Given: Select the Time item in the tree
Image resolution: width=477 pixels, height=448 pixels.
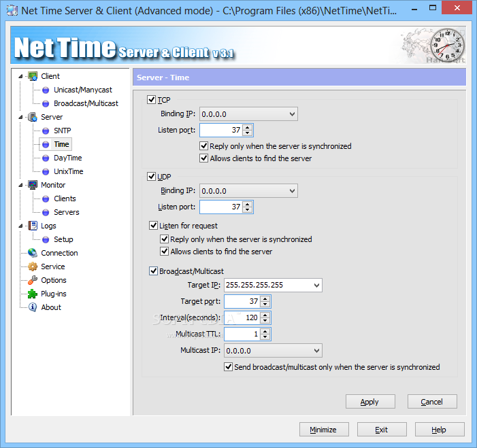Looking at the screenshot, I should pos(61,144).
